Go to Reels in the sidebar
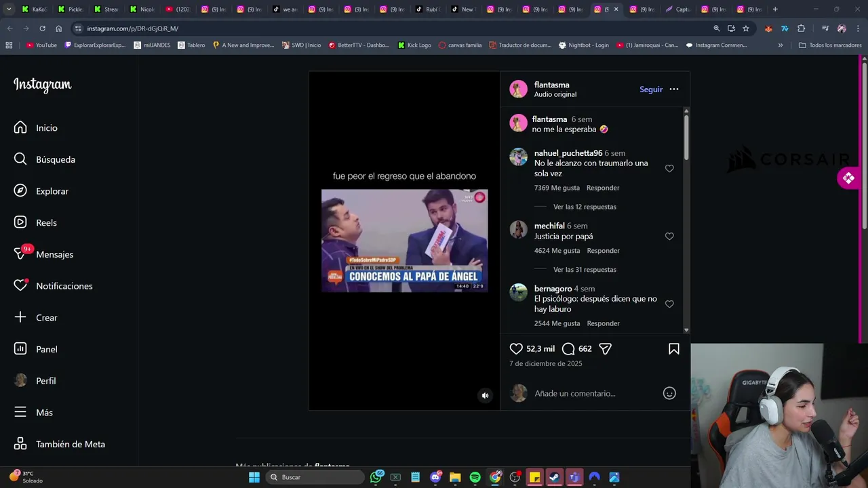This screenshot has height=488, width=868. pos(36,222)
